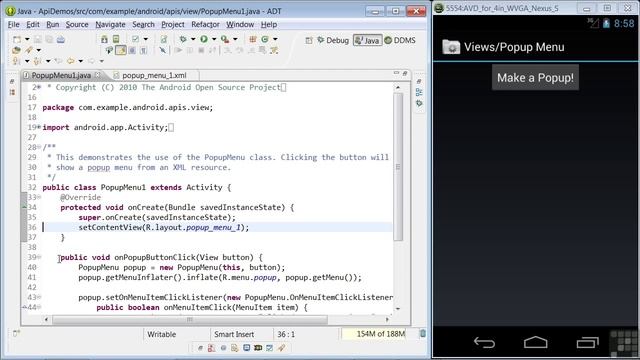The height and width of the screenshot is (360, 640).
Task: Tap the emulator Home navigation button
Action: click(536, 342)
